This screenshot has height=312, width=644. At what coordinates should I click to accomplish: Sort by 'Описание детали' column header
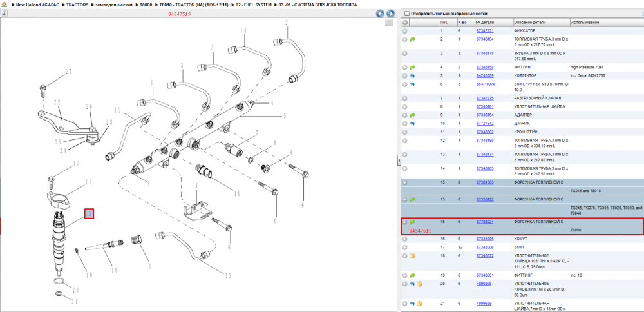pos(542,22)
